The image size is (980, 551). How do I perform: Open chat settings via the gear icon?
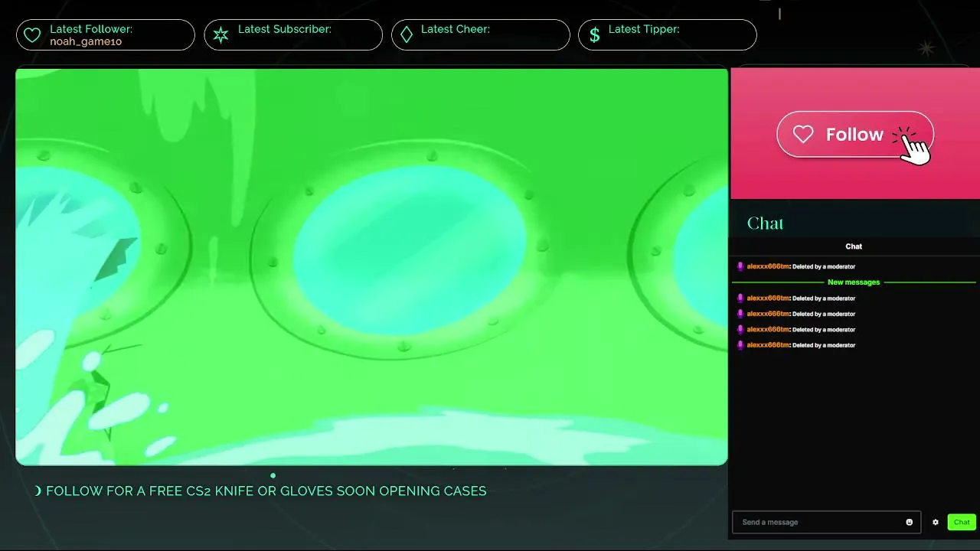point(936,522)
